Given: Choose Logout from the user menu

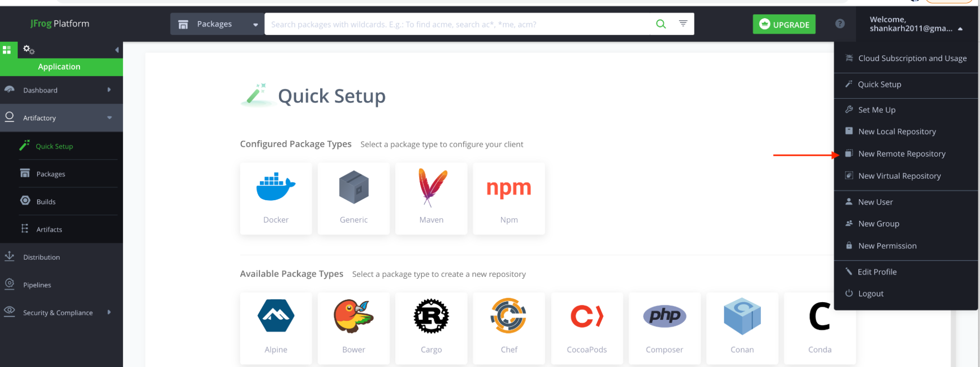Looking at the screenshot, I should 870,293.
